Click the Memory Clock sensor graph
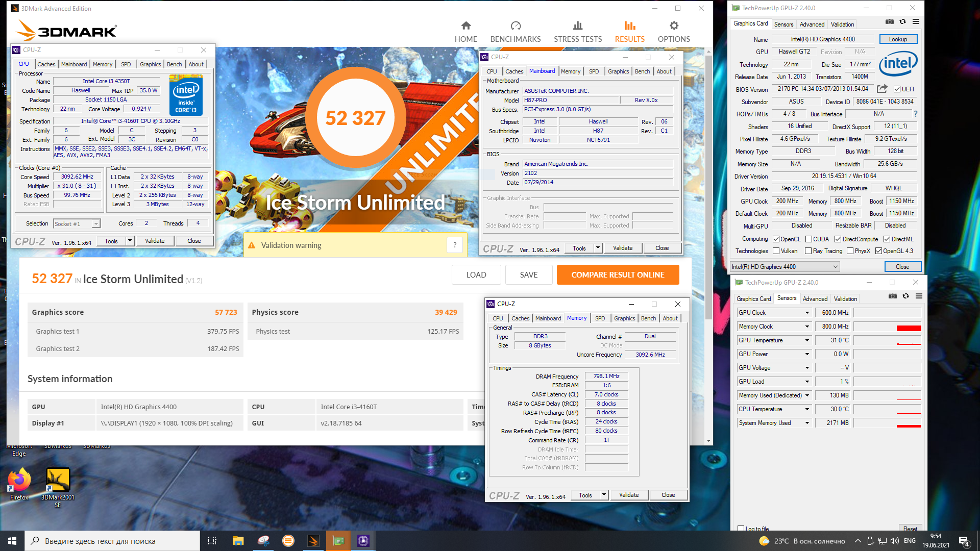The height and width of the screenshot is (551, 980). (x=887, y=327)
